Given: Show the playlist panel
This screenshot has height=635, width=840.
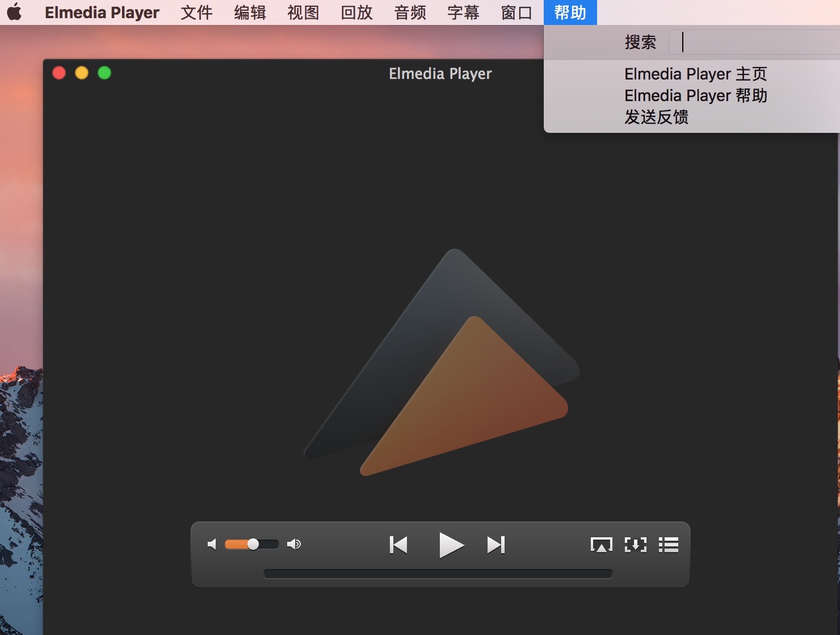Looking at the screenshot, I should (x=669, y=545).
